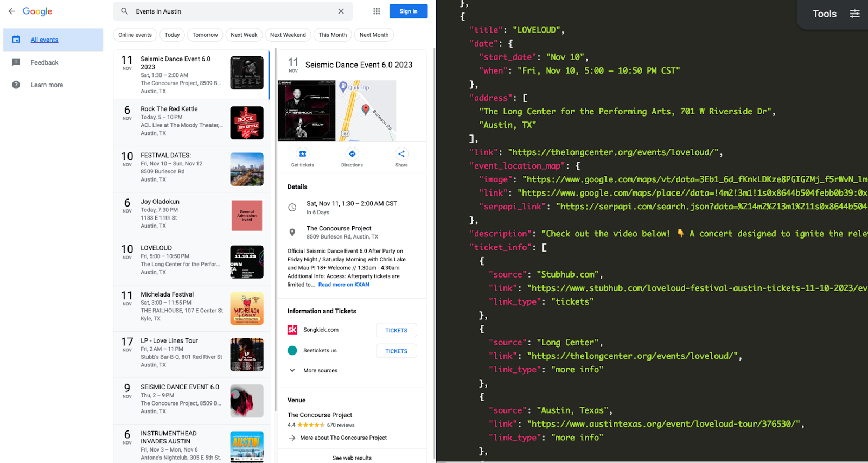Click the back arrow beside Google logo

11,11
